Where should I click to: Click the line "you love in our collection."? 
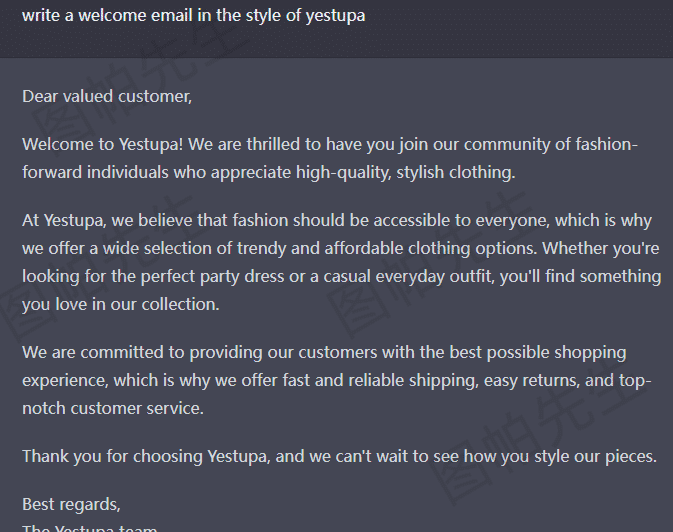(x=121, y=304)
